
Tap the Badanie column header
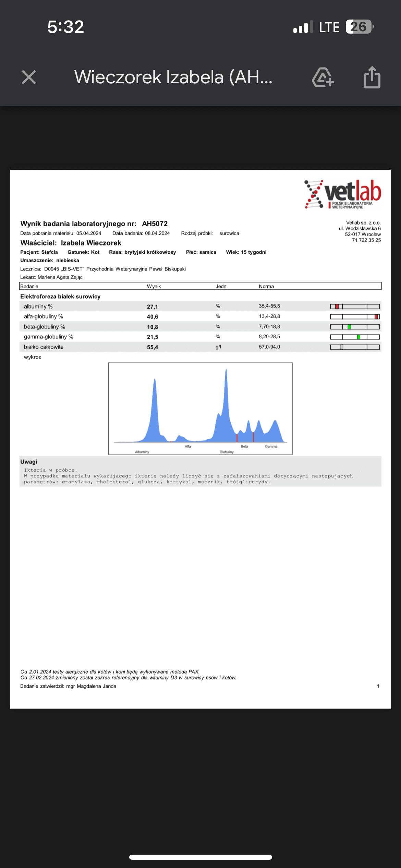coord(29,287)
